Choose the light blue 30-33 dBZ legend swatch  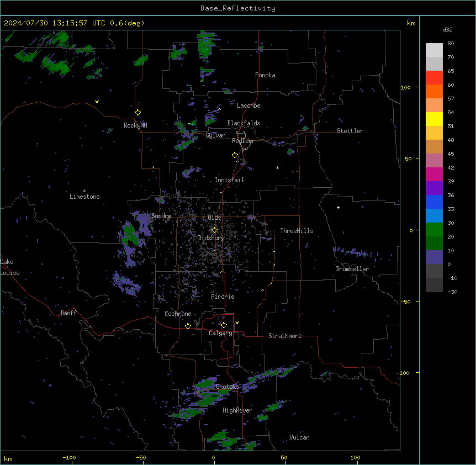click(434, 216)
